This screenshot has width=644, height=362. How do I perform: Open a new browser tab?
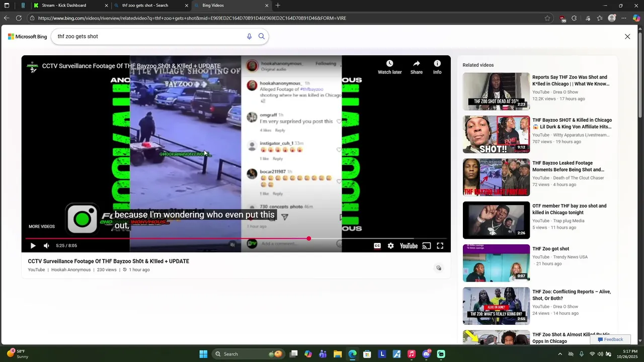click(278, 6)
